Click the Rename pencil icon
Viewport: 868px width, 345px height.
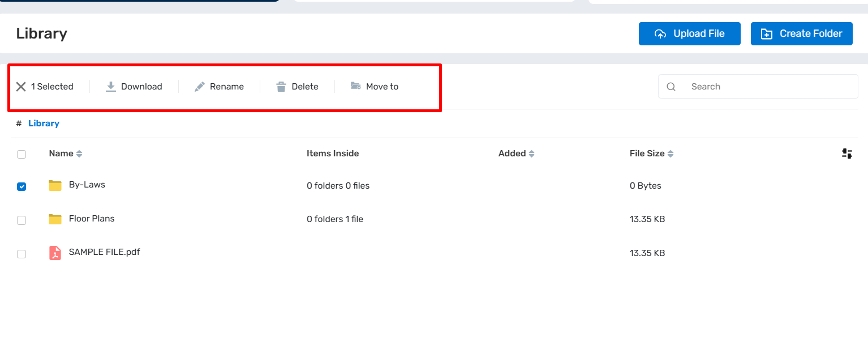[x=199, y=87]
